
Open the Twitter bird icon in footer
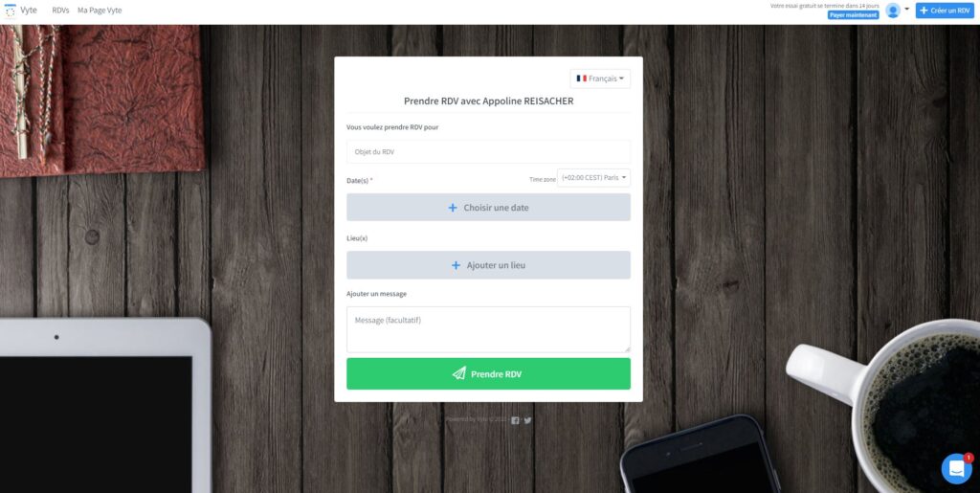(527, 420)
